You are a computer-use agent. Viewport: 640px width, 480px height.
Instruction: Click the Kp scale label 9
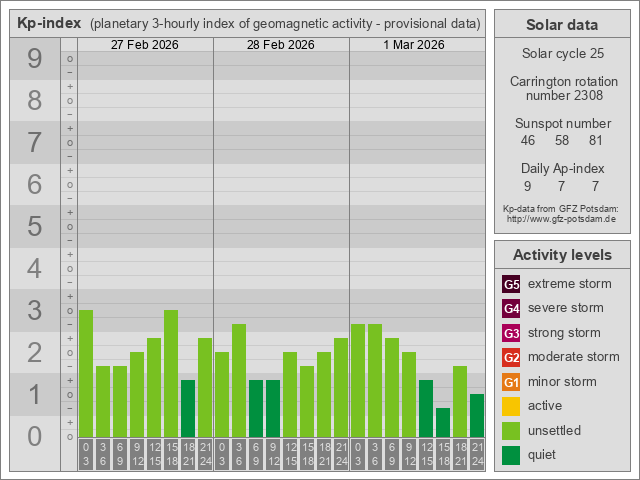[x=34, y=59]
